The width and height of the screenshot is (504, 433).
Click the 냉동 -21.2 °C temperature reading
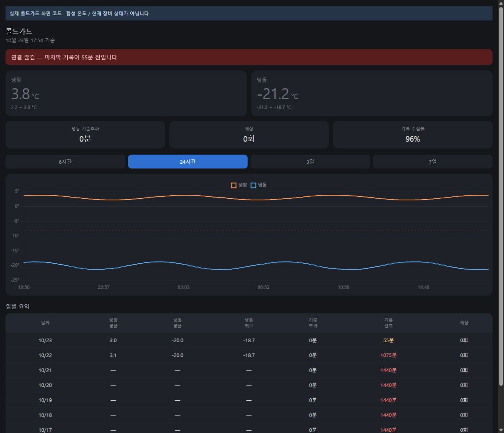[278, 94]
